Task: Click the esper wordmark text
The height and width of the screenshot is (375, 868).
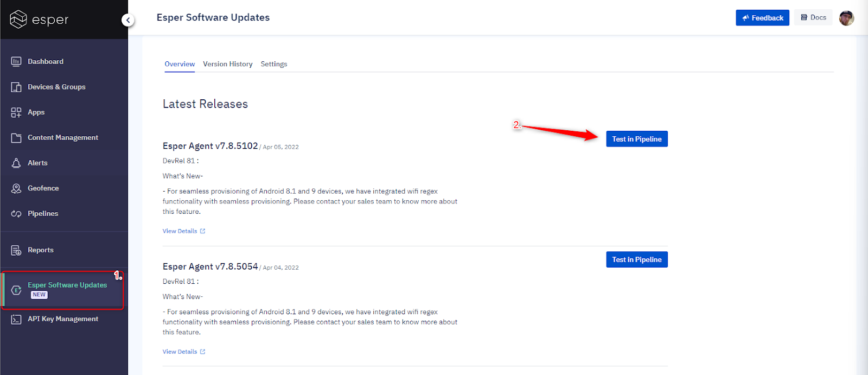Action: [50, 20]
